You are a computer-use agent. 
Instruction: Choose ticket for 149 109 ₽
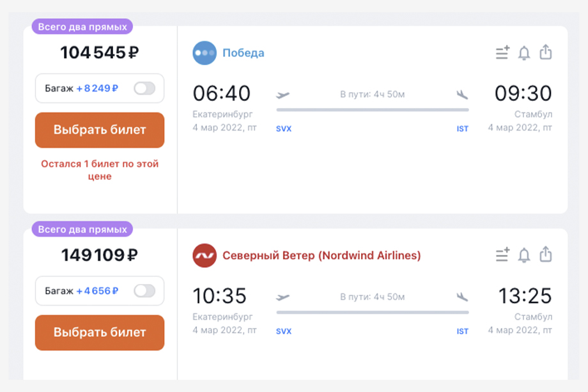pos(100,333)
